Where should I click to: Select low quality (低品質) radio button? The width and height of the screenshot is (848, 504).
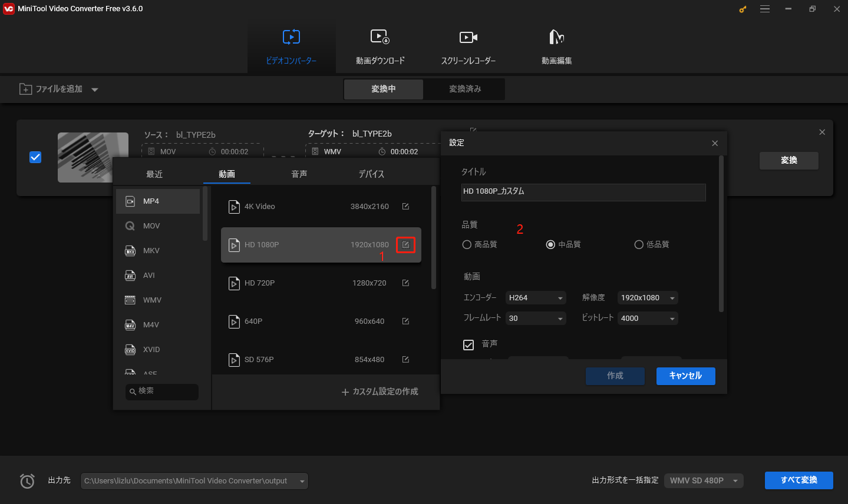pos(639,244)
